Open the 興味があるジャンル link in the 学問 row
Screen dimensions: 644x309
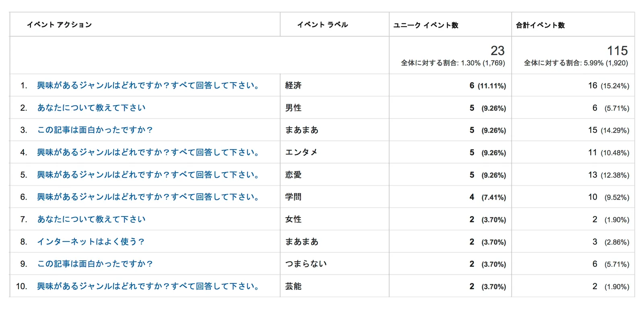click(x=148, y=197)
